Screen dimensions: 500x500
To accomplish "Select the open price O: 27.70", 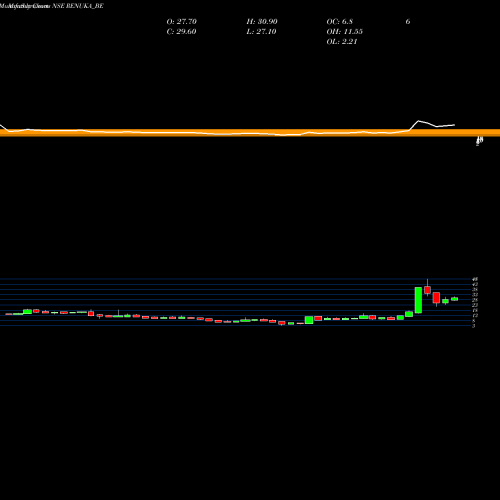I will (x=181, y=21).
